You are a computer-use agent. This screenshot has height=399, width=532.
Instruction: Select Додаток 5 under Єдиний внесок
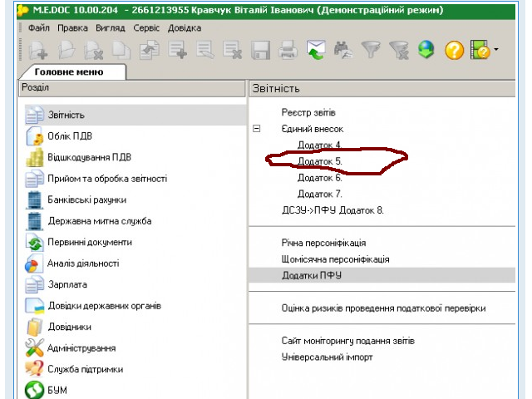click(319, 161)
